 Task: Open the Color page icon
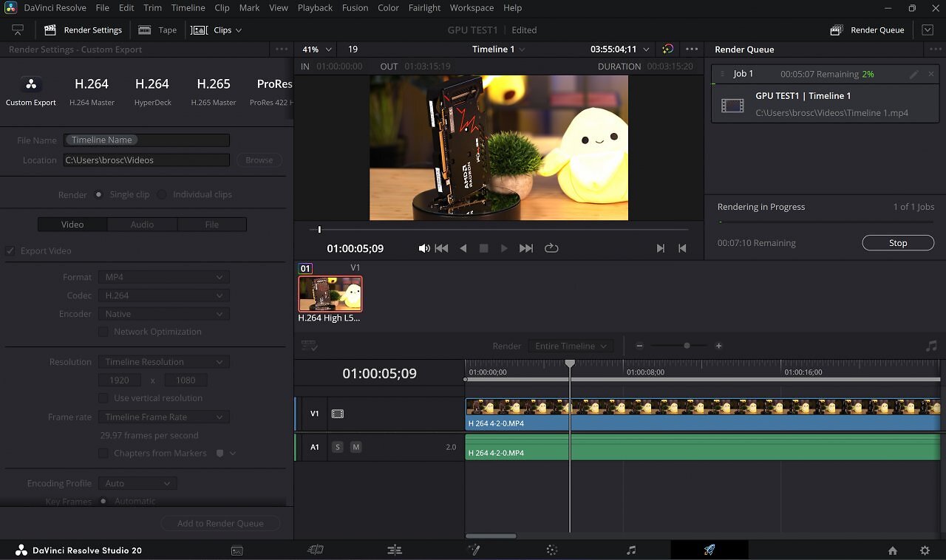[552, 550]
